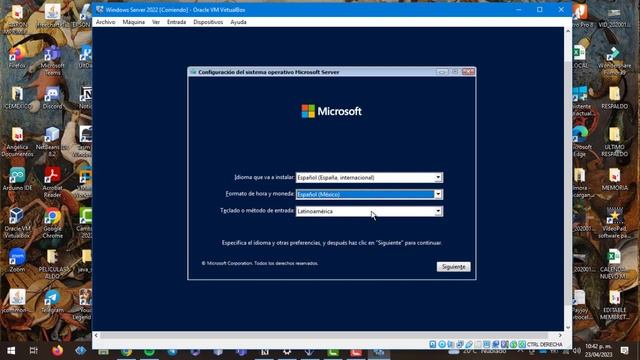Open the Acrobat Reader desktop shortcut
The image size is (640, 360).
coord(52,182)
